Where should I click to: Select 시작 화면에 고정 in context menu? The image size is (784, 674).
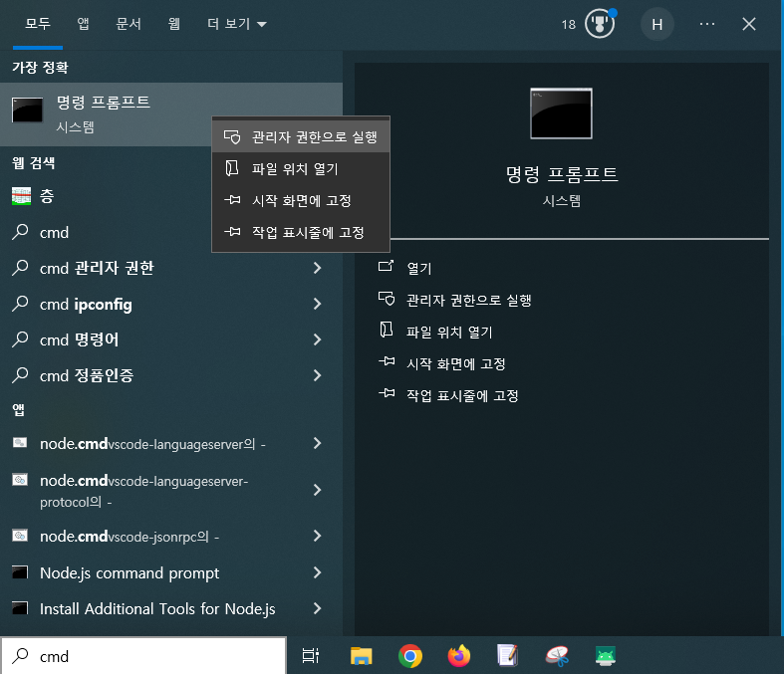tap(301, 200)
